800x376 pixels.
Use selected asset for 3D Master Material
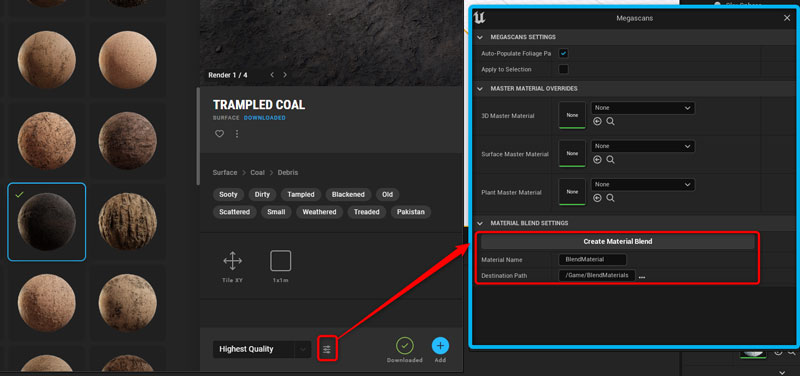(x=597, y=121)
